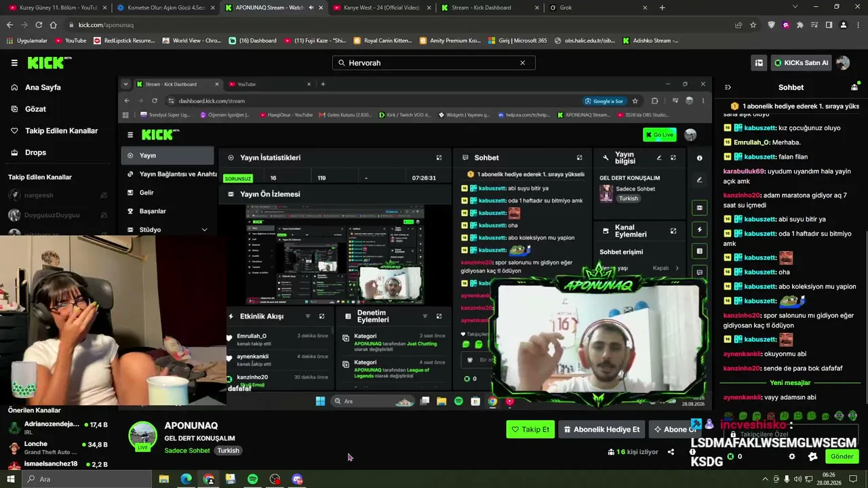Click the Turkish language tag
Image resolution: width=868 pixels, height=488 pixels.
(x=228, y=451)
